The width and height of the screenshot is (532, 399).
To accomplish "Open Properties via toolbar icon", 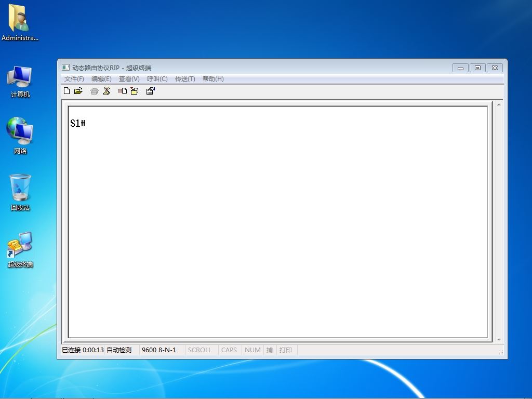I will coord(150,91).
